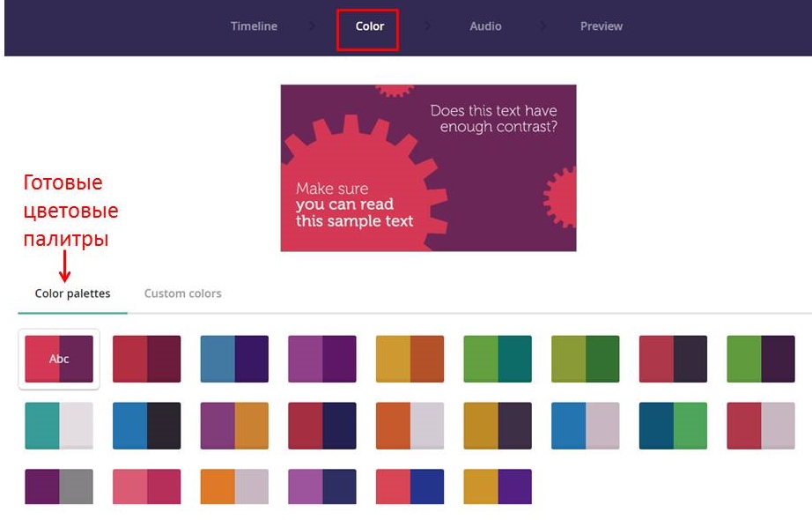Switch to the Audio step
The height and width of the screenshot is (520, 812).
pos(485,26)
